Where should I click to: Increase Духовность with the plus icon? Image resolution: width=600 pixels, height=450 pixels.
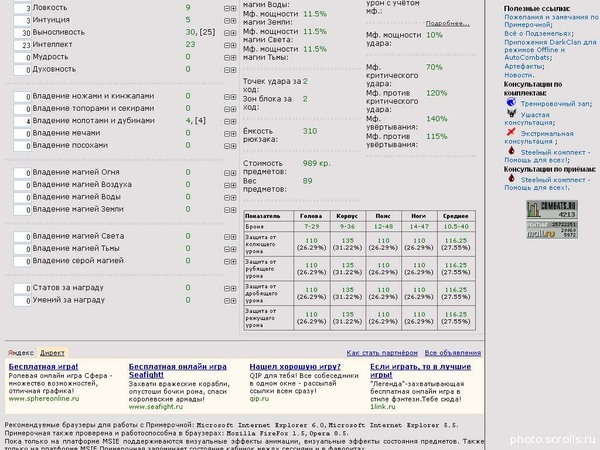[233, 70]
